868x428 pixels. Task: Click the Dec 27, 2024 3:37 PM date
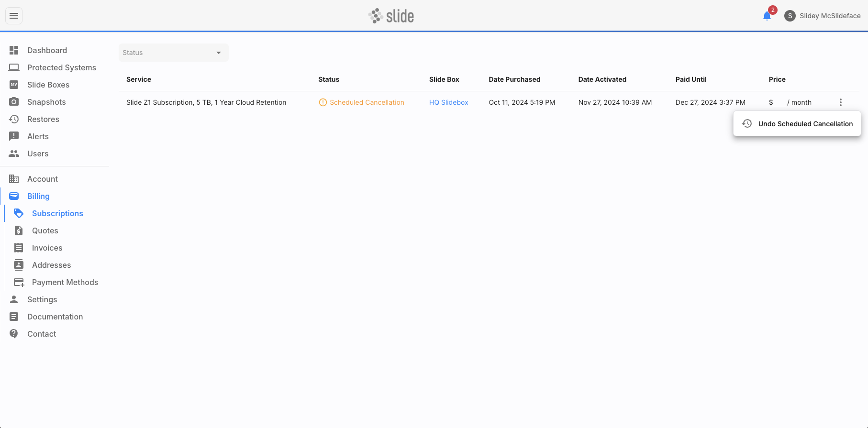click(x=711, y=102)
